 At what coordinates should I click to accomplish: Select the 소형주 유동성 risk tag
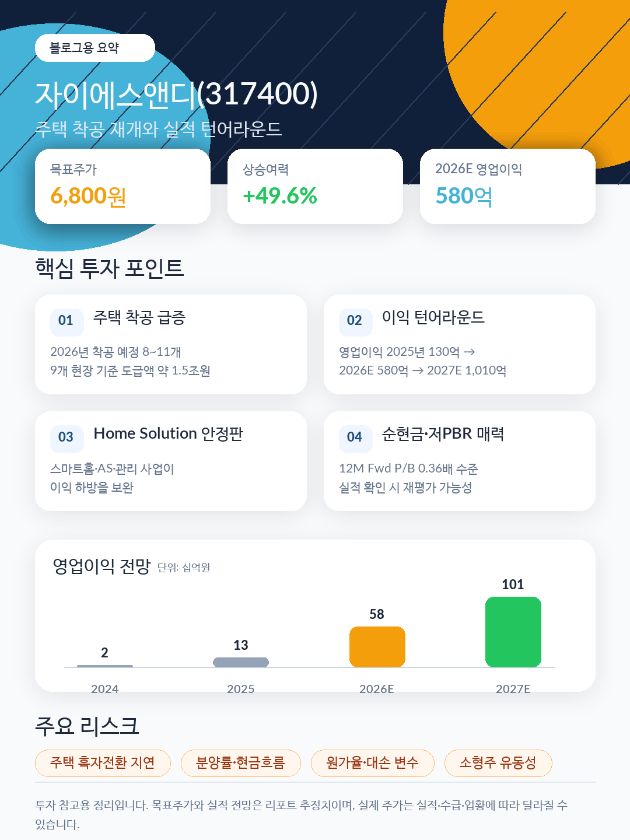click(x=498, y=763)
